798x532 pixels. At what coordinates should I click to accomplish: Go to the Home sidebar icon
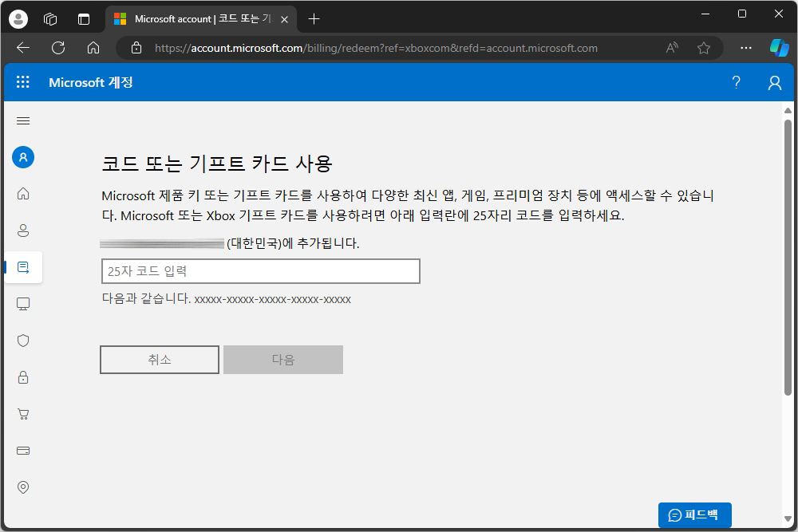(x=23, y=194)
